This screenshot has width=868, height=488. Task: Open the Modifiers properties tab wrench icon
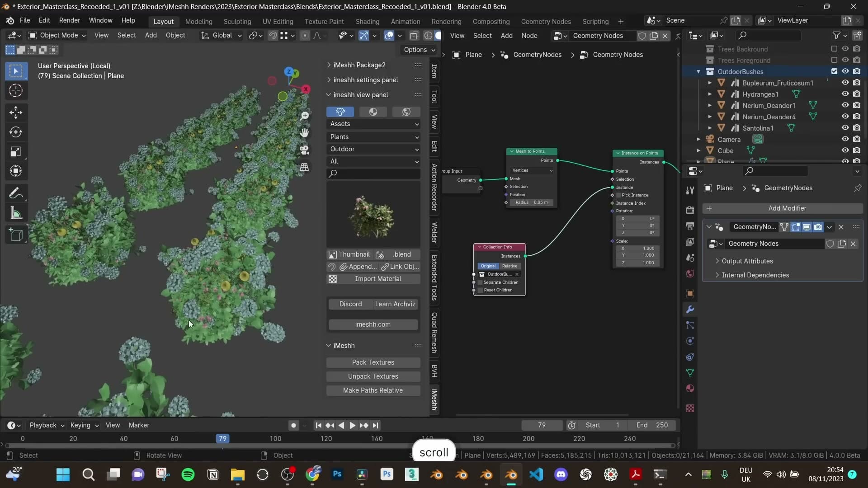(690, 310)
